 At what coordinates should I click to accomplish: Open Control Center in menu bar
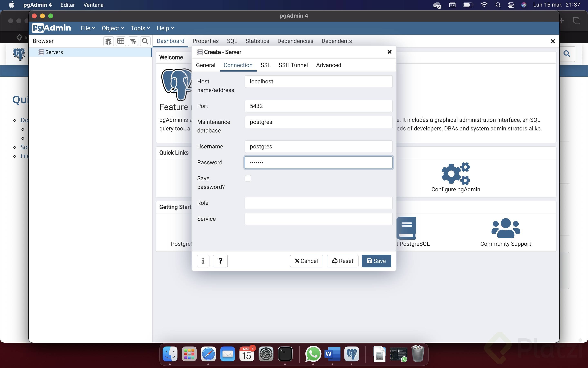pos(511,5)
